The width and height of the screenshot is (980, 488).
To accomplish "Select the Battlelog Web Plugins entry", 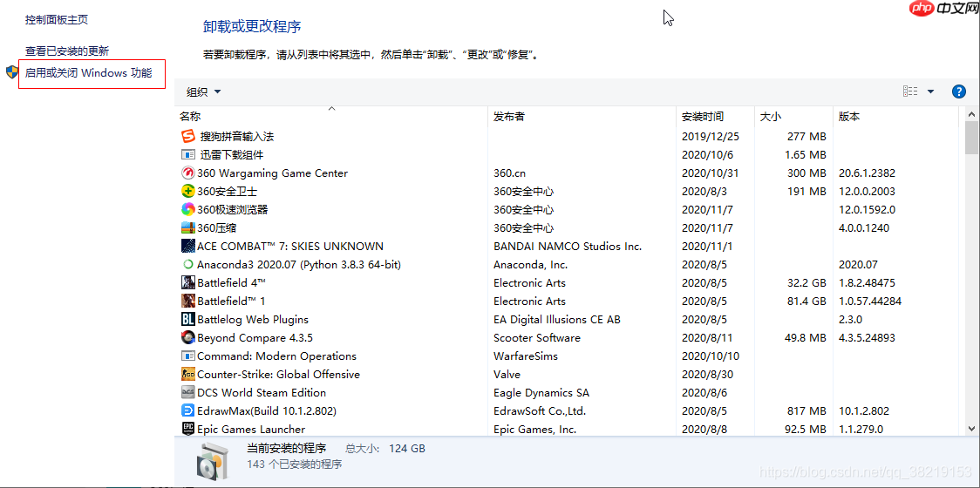I will [253, 319].
